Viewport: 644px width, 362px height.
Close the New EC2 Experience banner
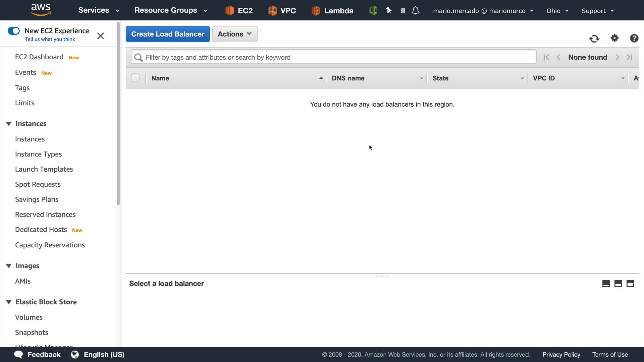101,36
